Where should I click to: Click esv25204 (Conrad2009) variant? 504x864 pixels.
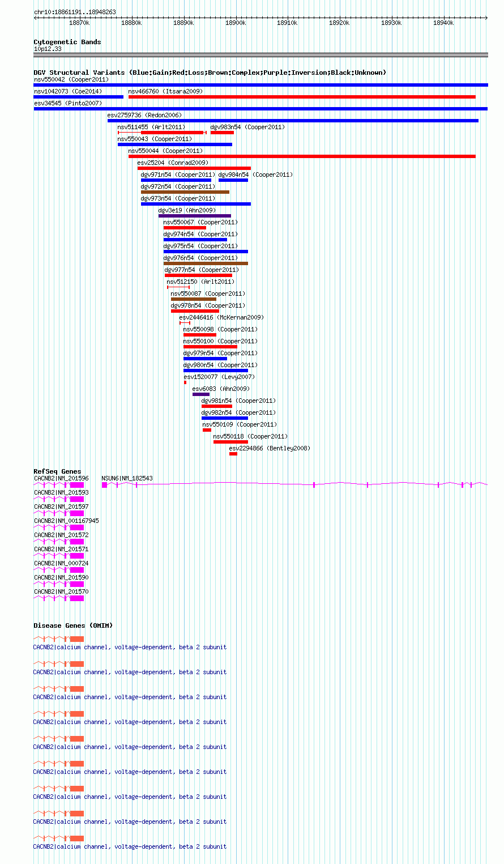tap(194, 168)
